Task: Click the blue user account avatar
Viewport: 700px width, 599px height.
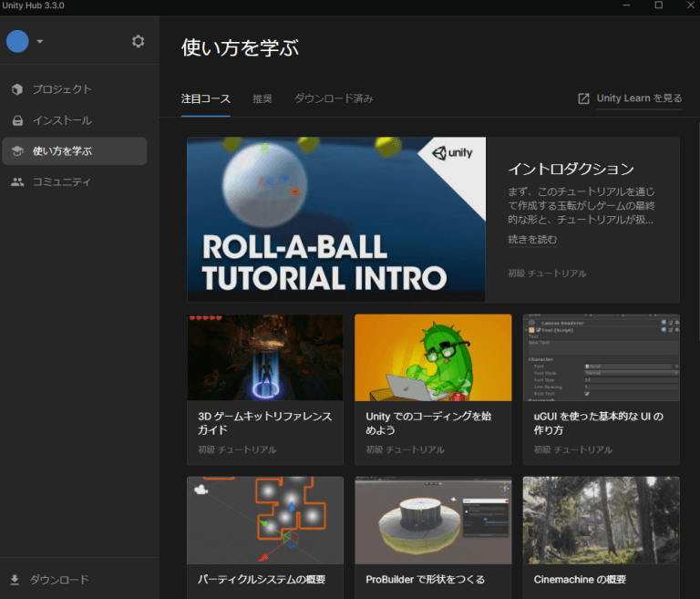Action: 17,41
